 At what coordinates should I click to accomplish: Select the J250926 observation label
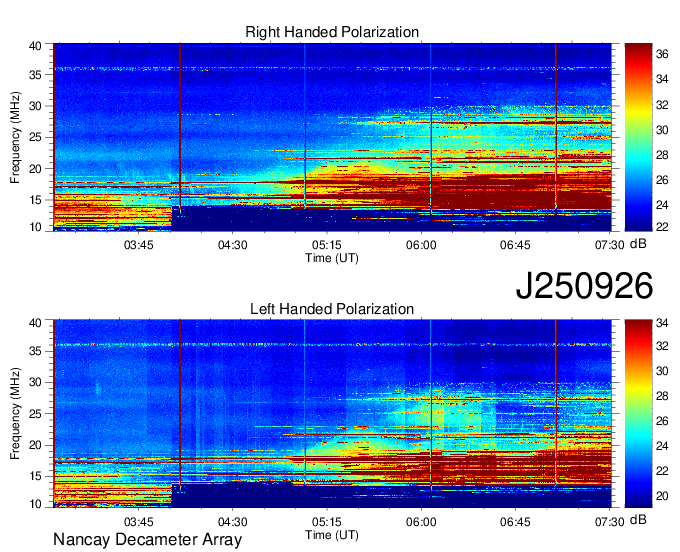[584, 286]
